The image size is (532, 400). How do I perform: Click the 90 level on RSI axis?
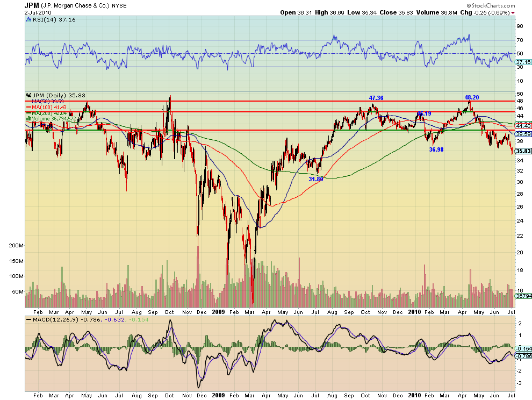(520, 26)
